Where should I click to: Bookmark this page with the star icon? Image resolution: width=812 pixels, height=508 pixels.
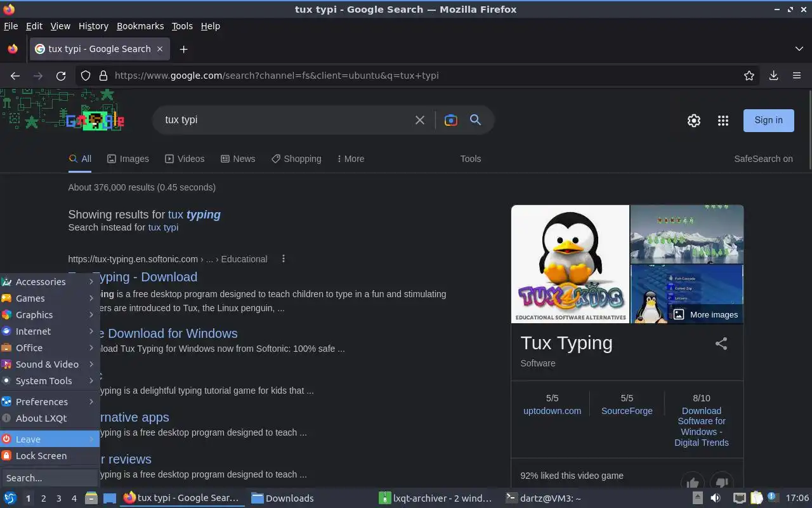click(x=749, y=76)
